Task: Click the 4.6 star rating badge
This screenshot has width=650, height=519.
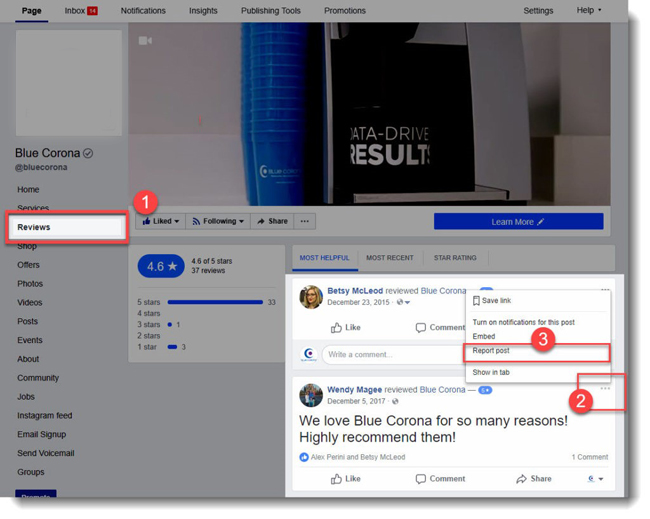Action: pyautogui.click(x=161, y=266)
